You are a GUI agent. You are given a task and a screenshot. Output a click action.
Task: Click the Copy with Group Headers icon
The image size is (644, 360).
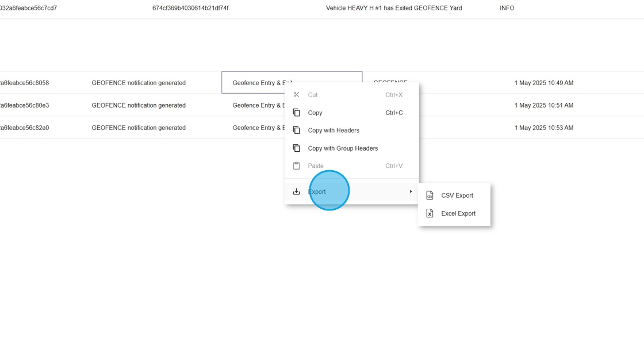coord(296,148)
